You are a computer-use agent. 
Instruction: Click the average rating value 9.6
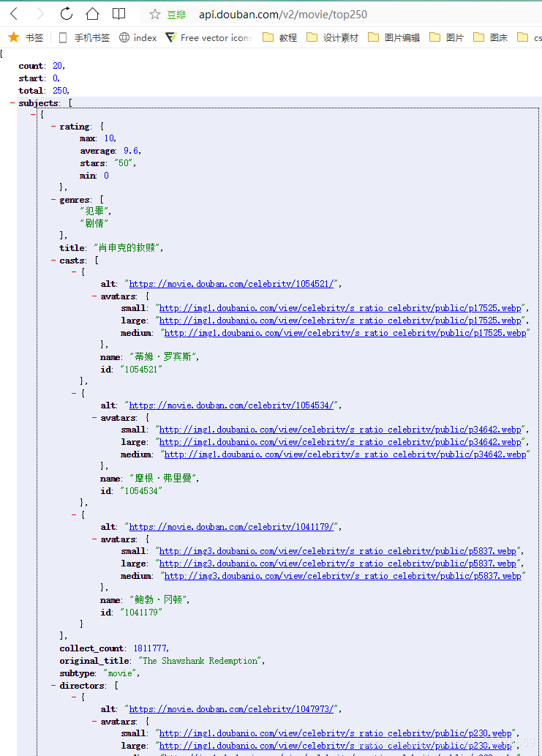pos(131,151)
